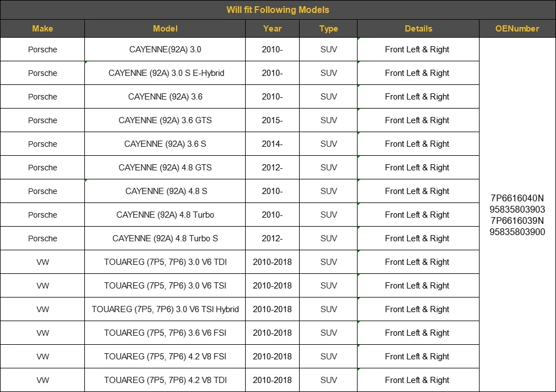The width and height of the screenshot is (556, 392).
Task: Click the Type column header
Action: pyautogui.click(x=328, y=28)
